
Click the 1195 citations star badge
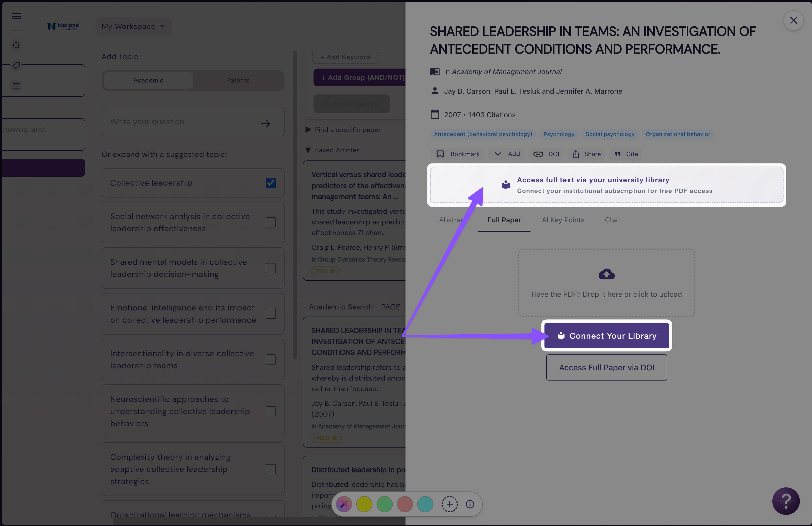(325, 271)
